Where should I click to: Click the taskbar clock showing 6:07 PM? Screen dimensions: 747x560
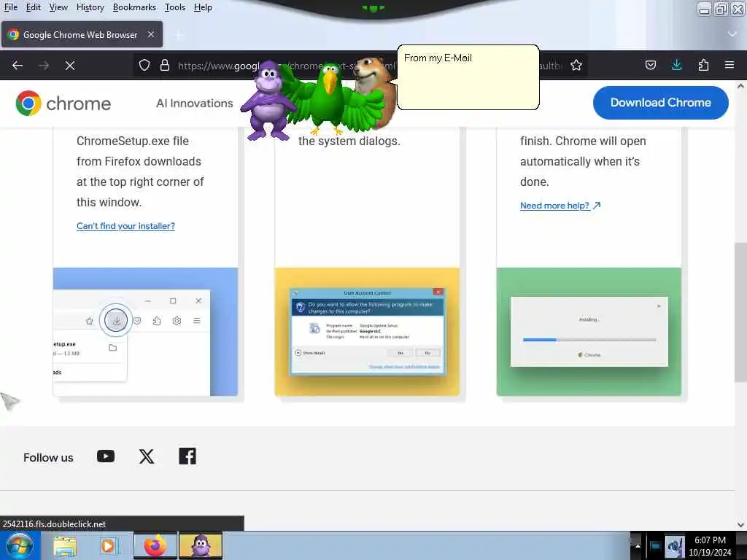(x=710, y=545)
